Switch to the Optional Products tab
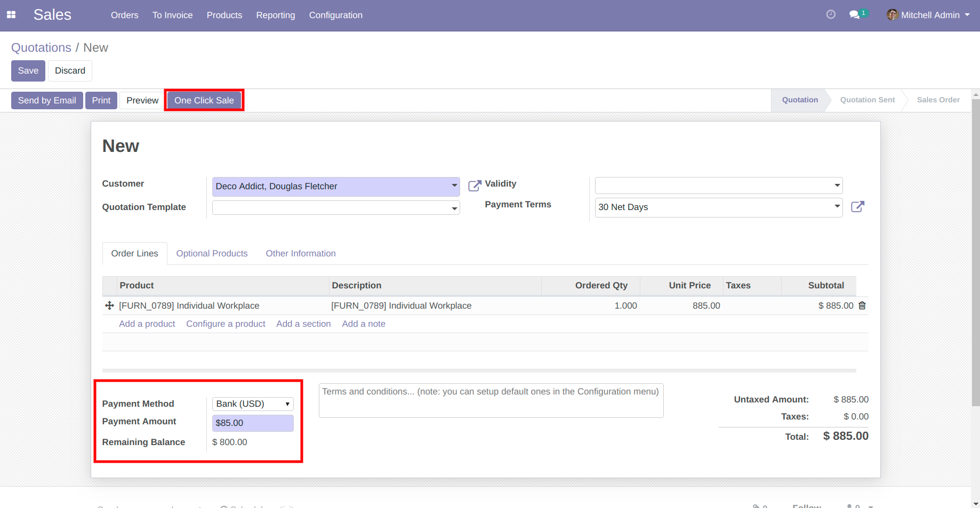Image resolution: width=980 pixels, height=508 pixels. (212, 254)
